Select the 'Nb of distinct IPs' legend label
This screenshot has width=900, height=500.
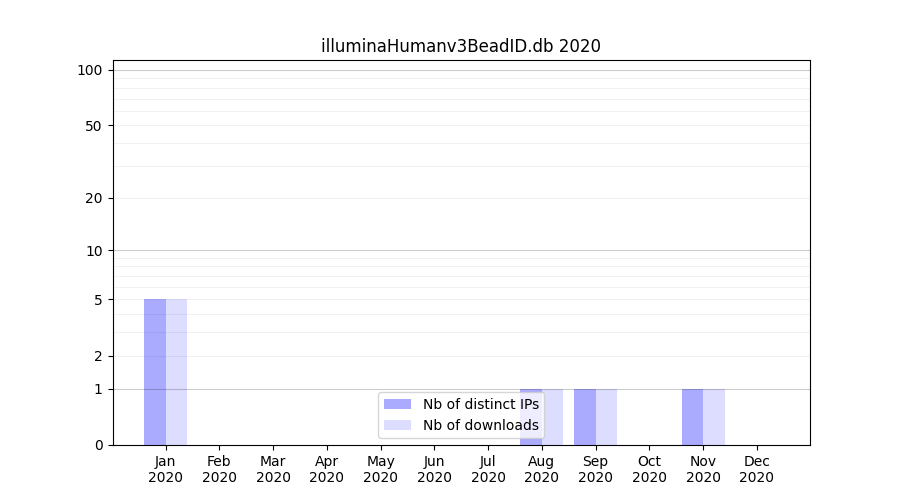[x=480, y=404]
